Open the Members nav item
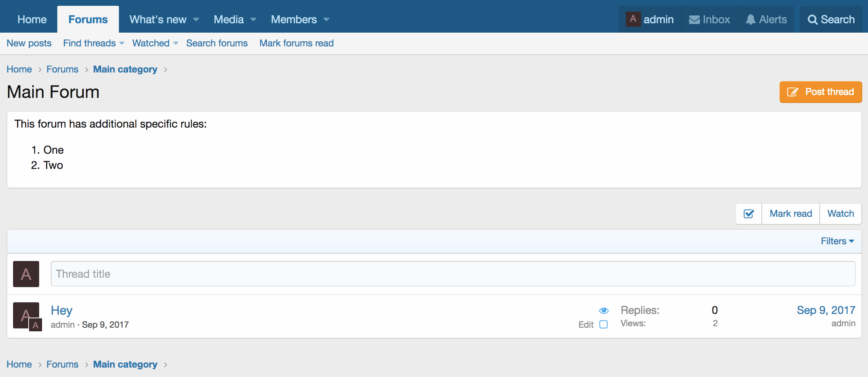Screen dimensions: 868x377 294,20
